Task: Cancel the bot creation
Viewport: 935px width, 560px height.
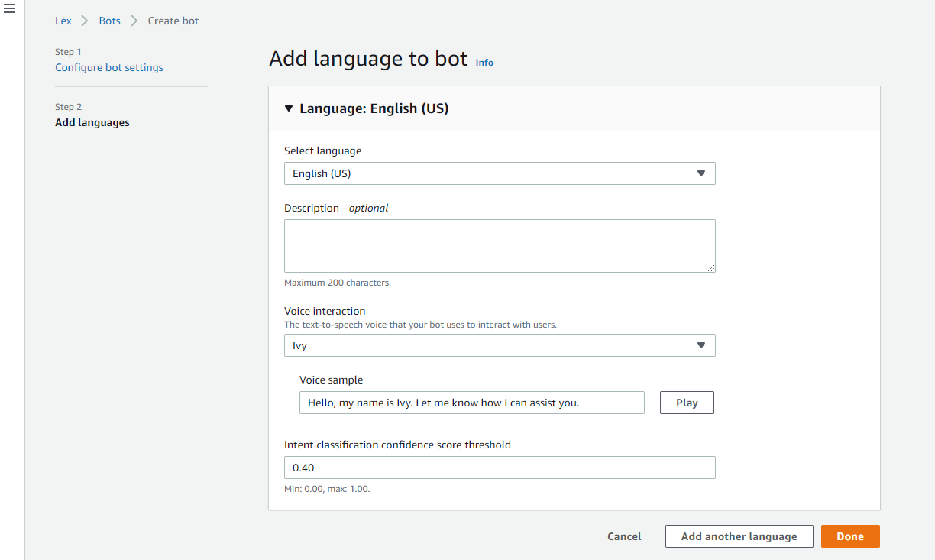Action: pos(624,536)
